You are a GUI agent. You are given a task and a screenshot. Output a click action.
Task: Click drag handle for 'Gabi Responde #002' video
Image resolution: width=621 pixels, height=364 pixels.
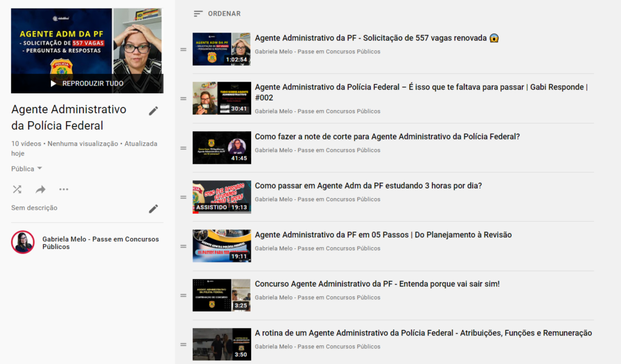(183, 99)
